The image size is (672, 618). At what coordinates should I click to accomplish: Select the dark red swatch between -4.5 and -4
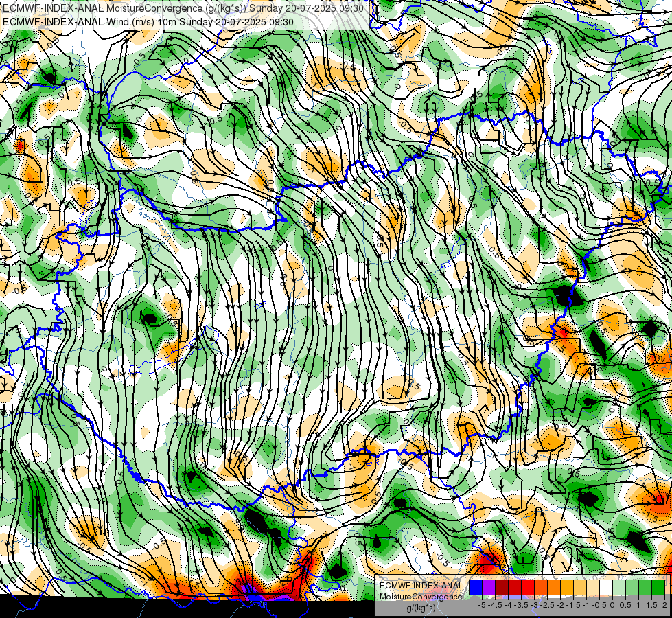502,587
